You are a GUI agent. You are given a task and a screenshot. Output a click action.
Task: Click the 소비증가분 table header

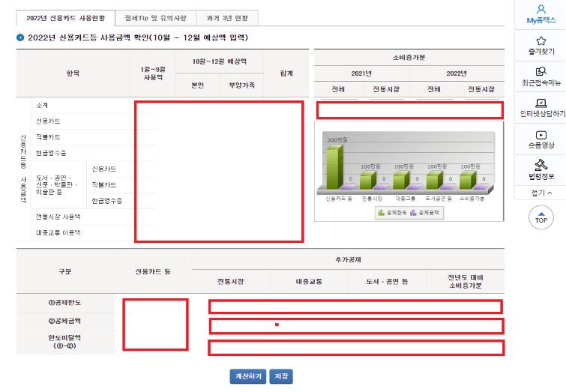coord(409,58)
